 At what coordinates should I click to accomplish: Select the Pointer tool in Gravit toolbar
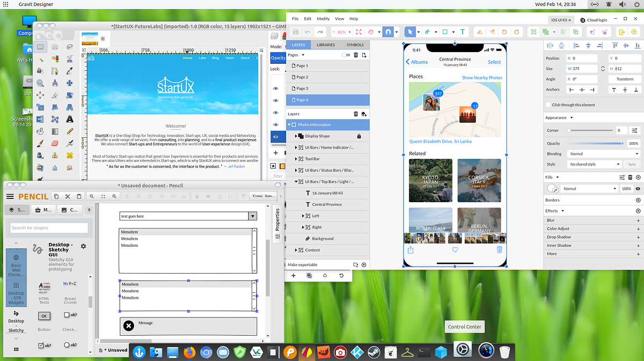pyautogui.click(x=410, y=32)
